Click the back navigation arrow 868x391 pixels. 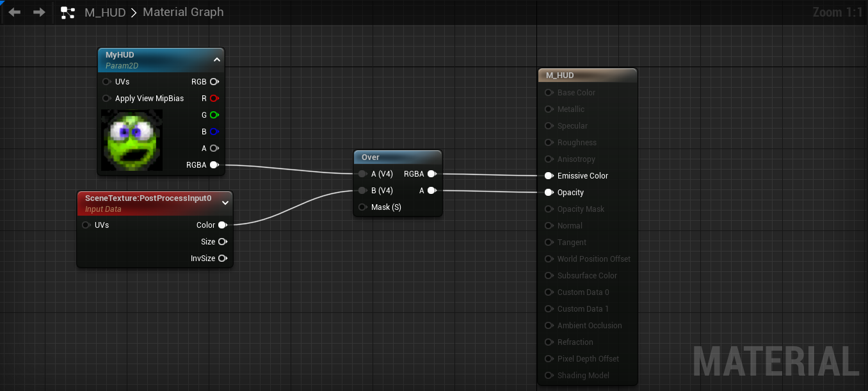click(14, 12)
